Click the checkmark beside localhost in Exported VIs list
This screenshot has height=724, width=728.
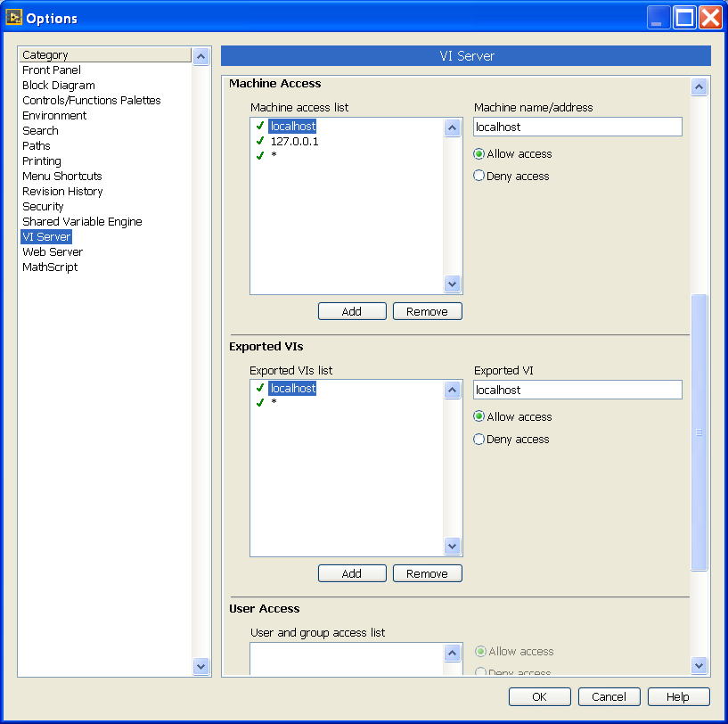pyautogui.click(x=259, y=388)
